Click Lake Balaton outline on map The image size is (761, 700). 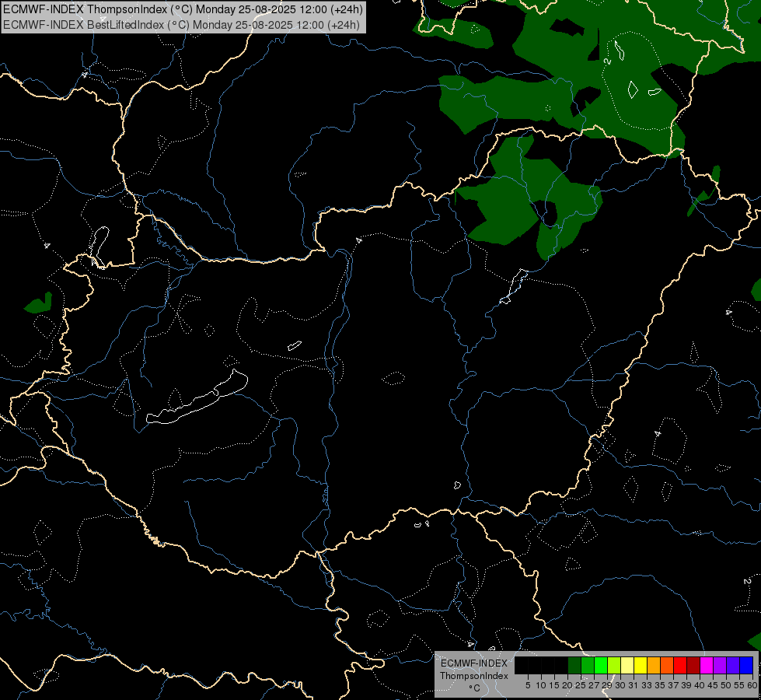coord(197,398)
